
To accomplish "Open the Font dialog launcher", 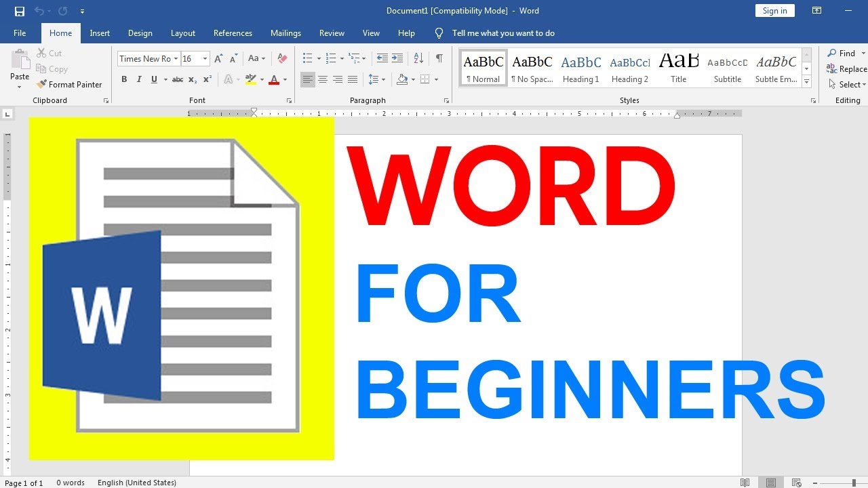I will [290, 100].
